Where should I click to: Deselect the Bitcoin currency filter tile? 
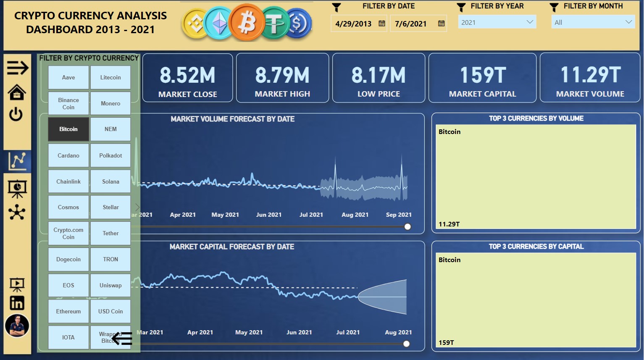tap(68, 129)
